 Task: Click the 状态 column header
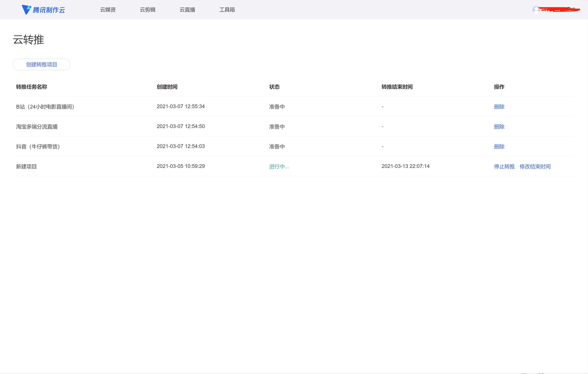(274, 87)
